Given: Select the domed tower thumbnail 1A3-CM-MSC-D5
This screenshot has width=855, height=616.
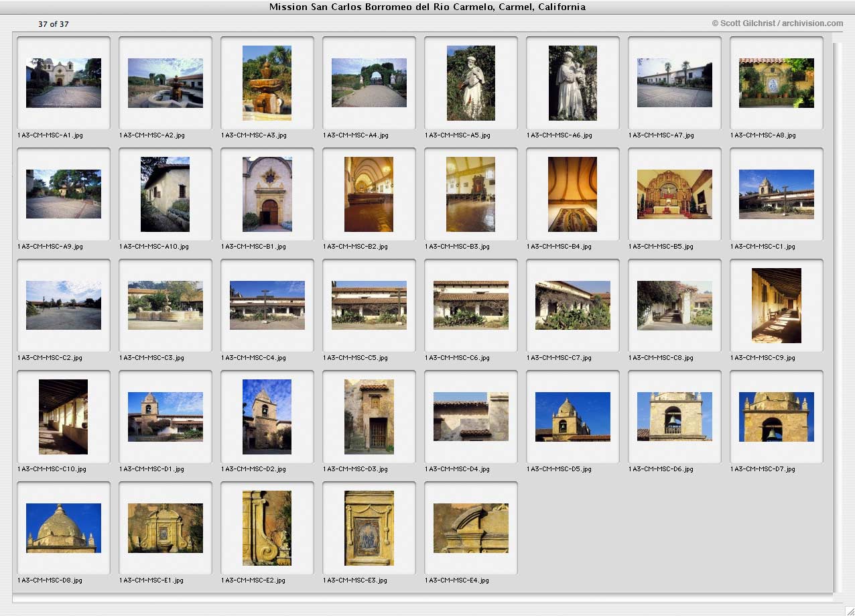Looking at the screenshot, I should 573,417.
